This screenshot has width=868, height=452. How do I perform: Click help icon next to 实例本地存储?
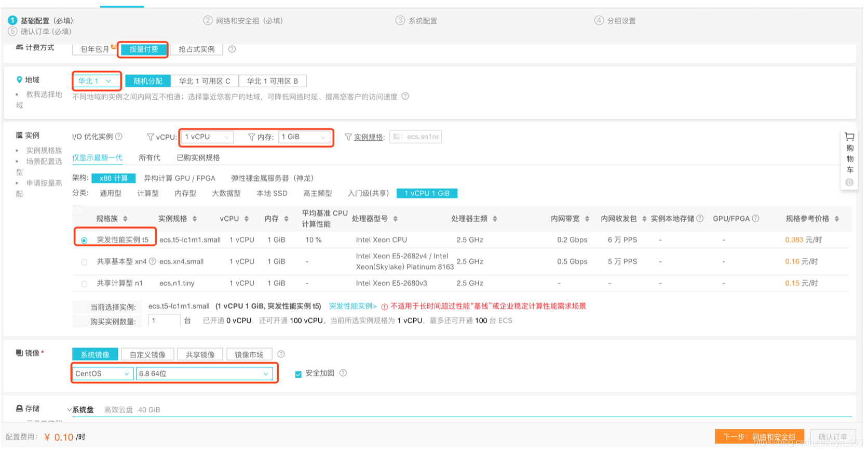click(x=700, y=219)
